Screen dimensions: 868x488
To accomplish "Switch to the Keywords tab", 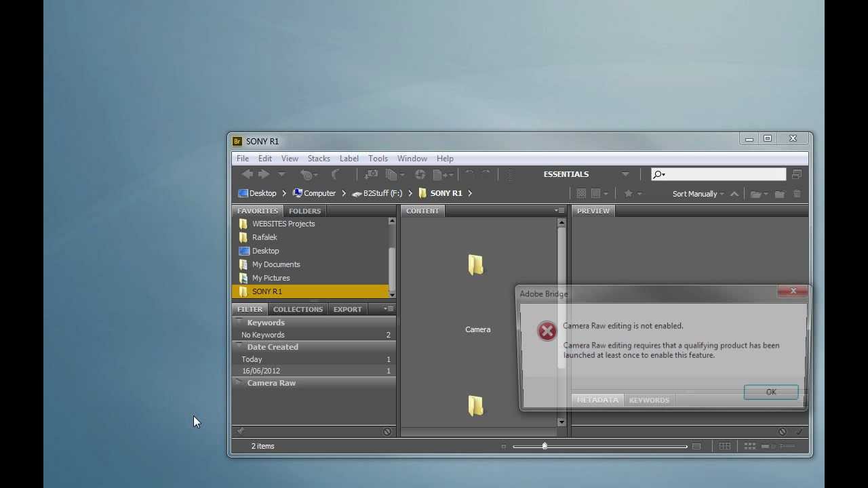I will [649, 400].
